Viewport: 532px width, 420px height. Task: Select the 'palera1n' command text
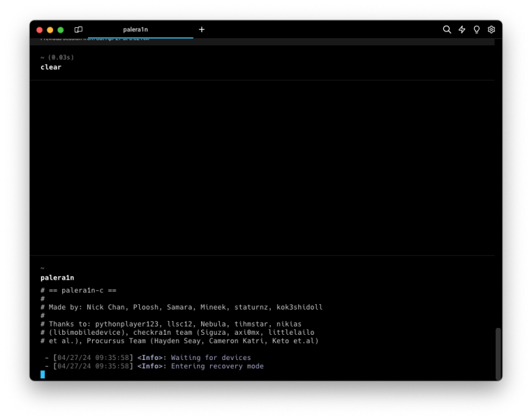coord(57,277)
